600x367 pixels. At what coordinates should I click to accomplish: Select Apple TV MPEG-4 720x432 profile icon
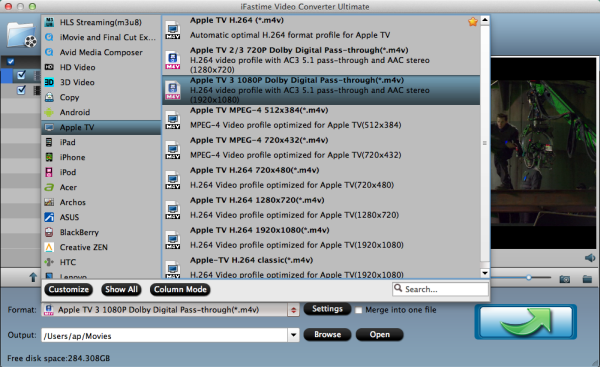click(173, 150)
